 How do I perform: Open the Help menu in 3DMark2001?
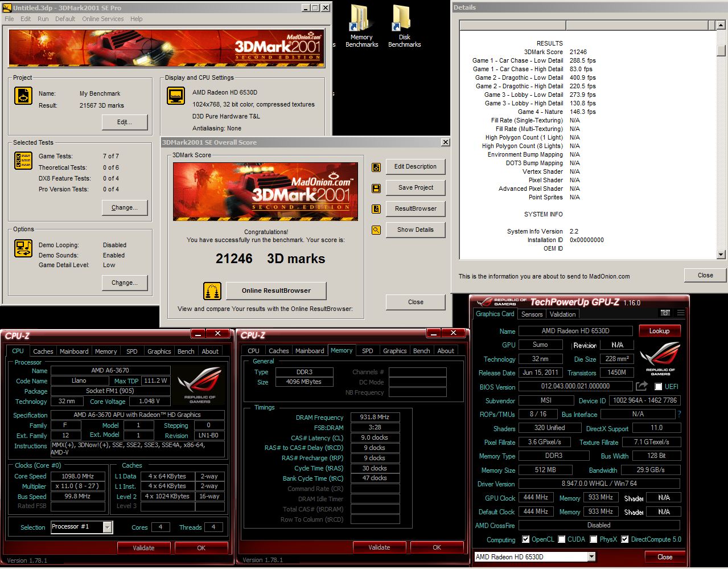click(x=137, y=19)
